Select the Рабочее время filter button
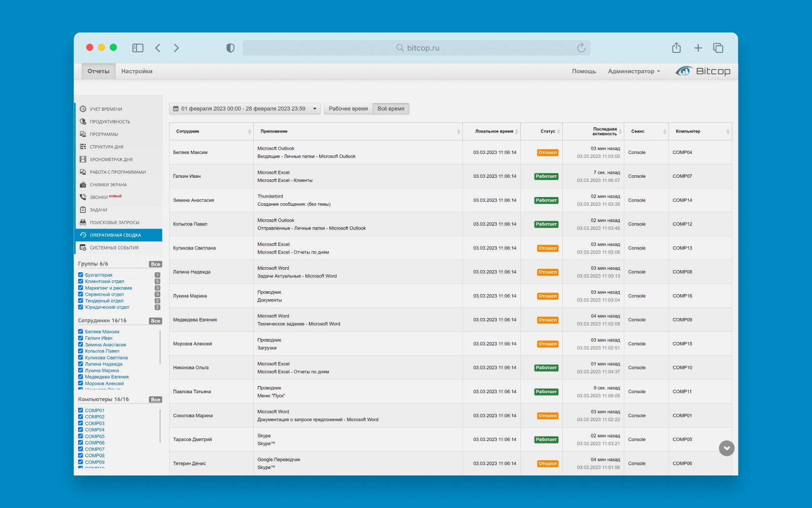812x508 pixels. point(348,109)
